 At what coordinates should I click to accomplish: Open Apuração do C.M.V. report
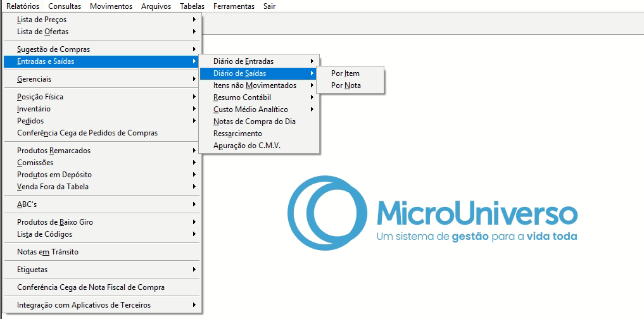pyautogui.click(x=246, y=146)
